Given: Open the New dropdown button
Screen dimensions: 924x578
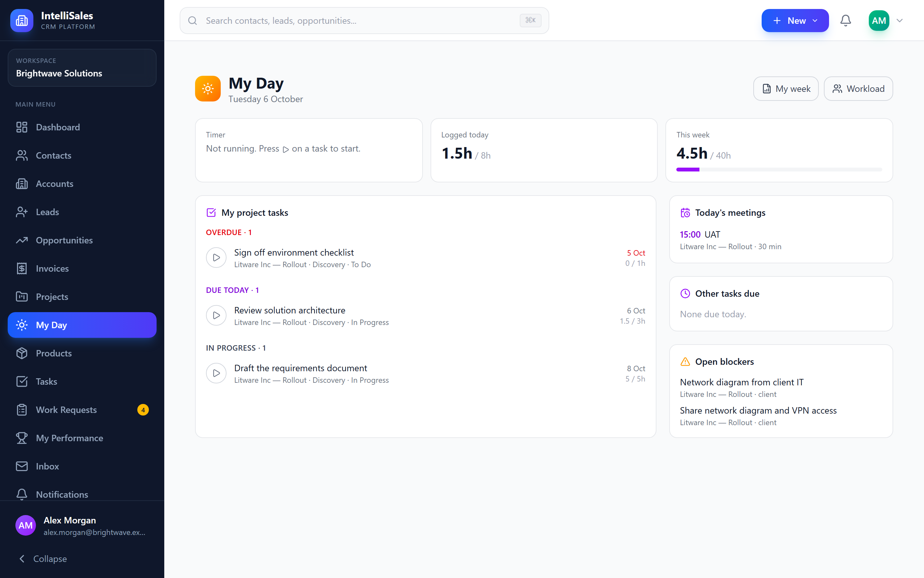Looking at the screenshot, I should [x=795, y=21].
